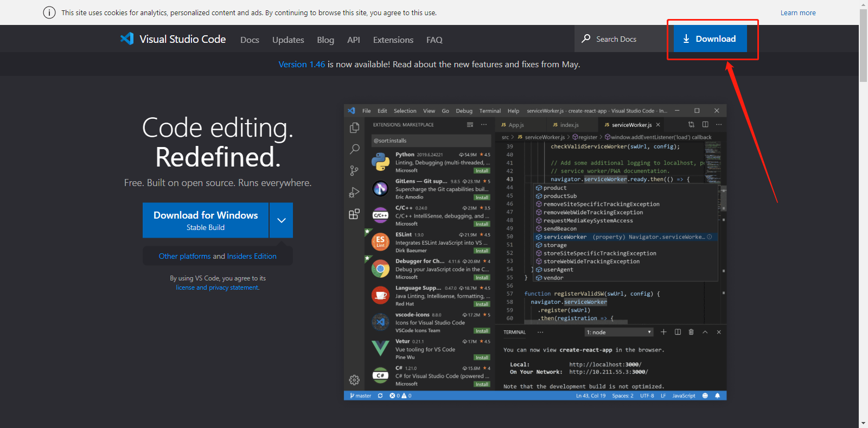The image size is (868, 428).
Task: Click the Search Docs magnifier icon
Action: (586, 39)
